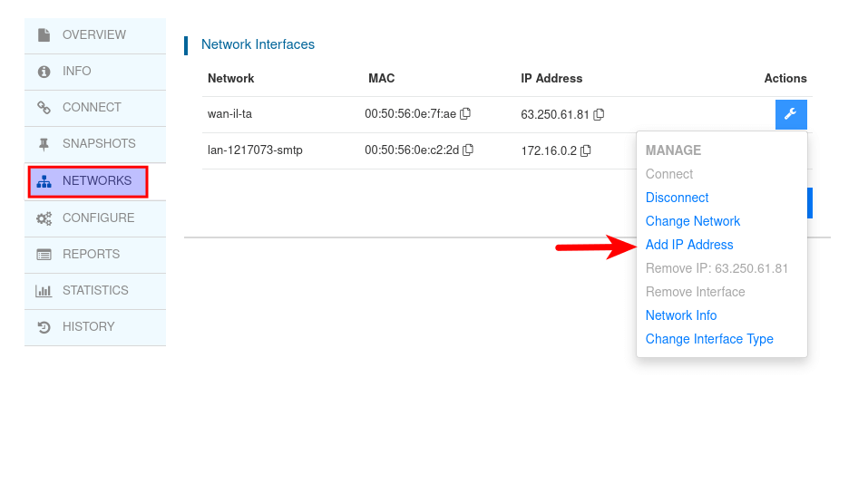868x484 pixels.
Task: Click the Statistics bar chart icon
Action: click(44, 291)
